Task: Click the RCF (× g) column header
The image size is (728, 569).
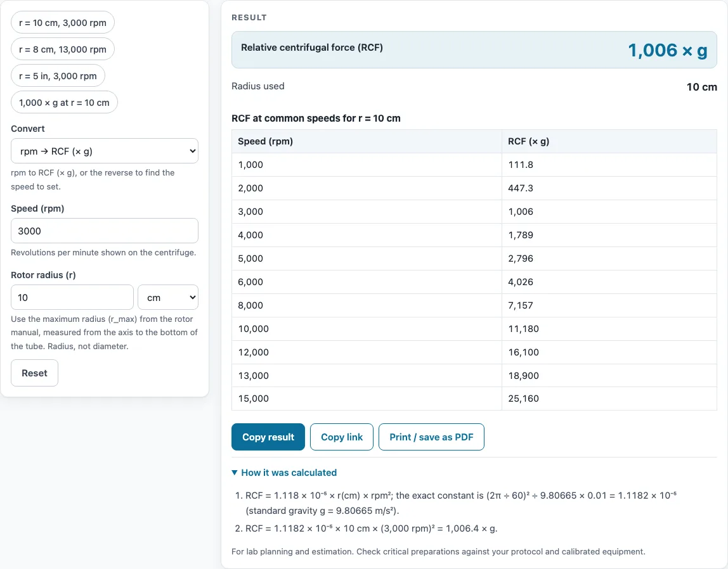Action: tap(609, 141)
